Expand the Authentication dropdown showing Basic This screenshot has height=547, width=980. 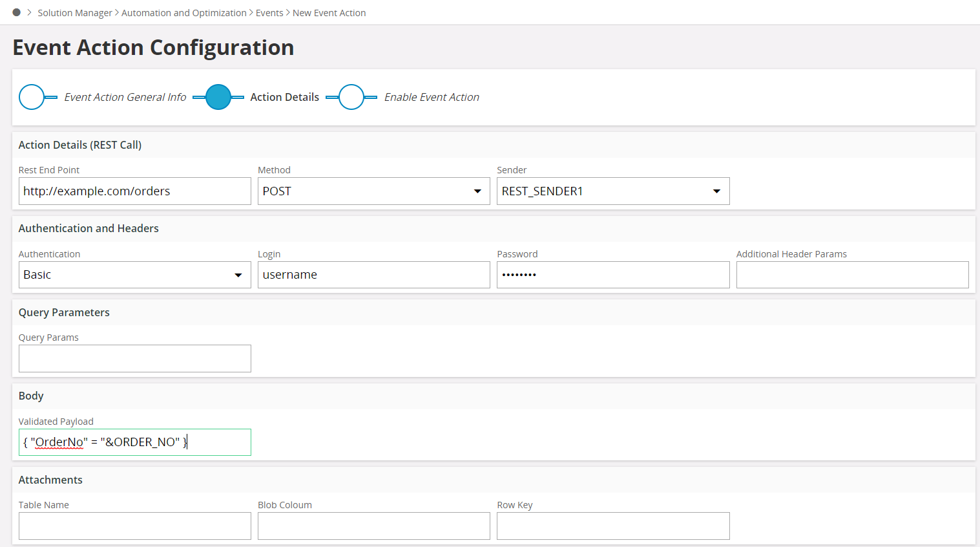[x=134, y=275]
